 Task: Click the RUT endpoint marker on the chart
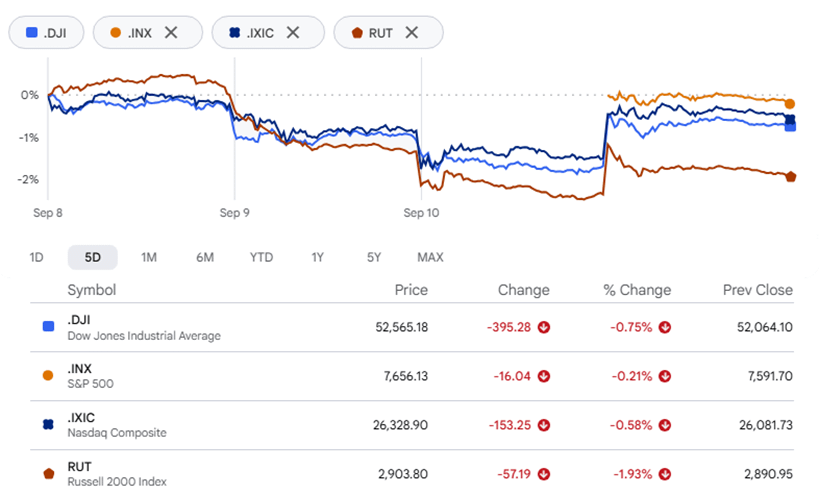[791, 177]
